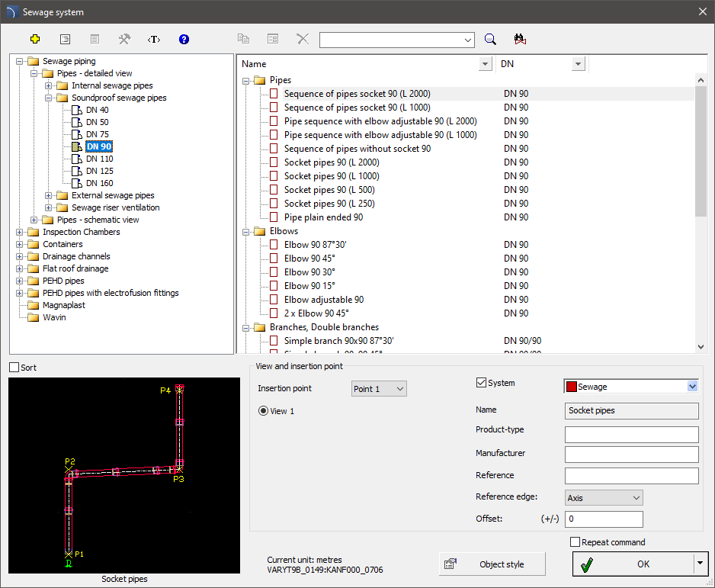The image size is (715, 588).
Task: Click the magnifier search icon
Action: (x=491, y=39)
